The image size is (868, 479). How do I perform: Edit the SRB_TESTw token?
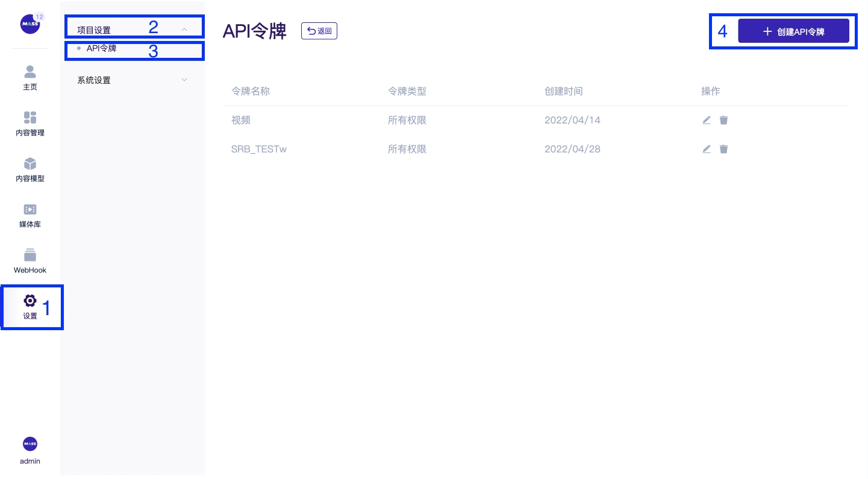coord(707,149)
